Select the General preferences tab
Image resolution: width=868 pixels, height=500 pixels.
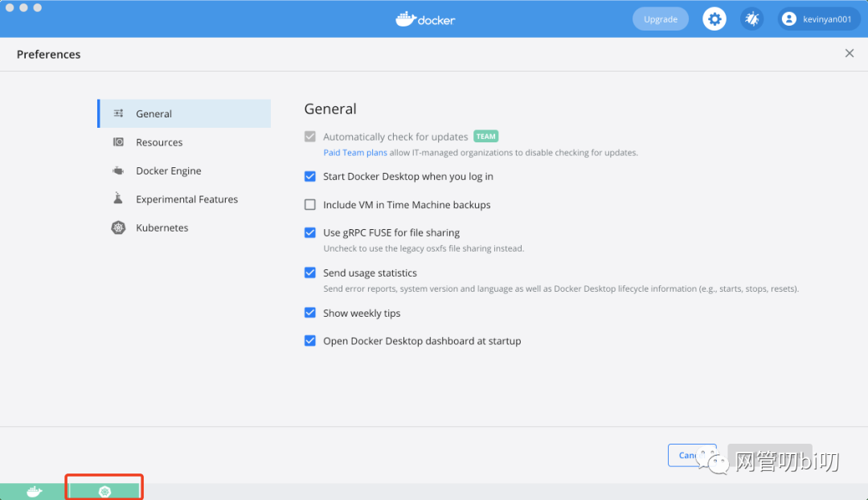tap(184, 113)
